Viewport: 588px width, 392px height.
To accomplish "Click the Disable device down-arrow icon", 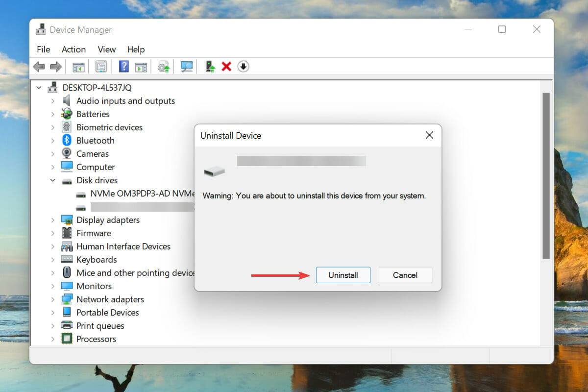I will [243, 66].
